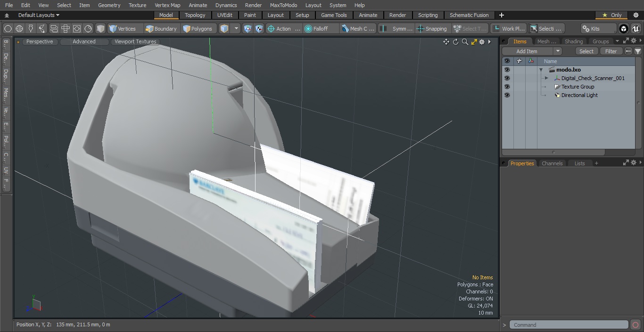The width and height of the screenshot is (644, 332).
Task: Add a new layout tab with plus button
Action: 501,15
